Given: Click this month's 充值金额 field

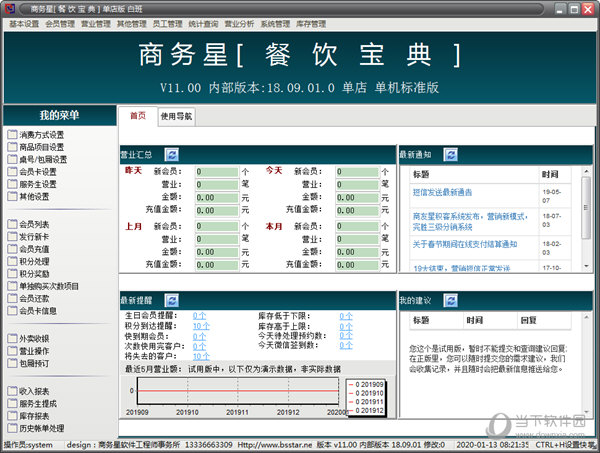Looking at the screenshot, I should (x=357, y=265).
